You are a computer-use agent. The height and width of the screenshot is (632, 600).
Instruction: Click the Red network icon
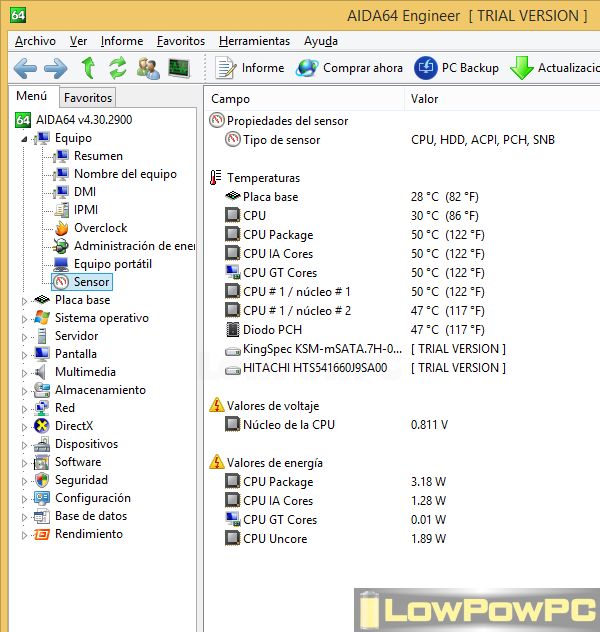pos(42,408)
